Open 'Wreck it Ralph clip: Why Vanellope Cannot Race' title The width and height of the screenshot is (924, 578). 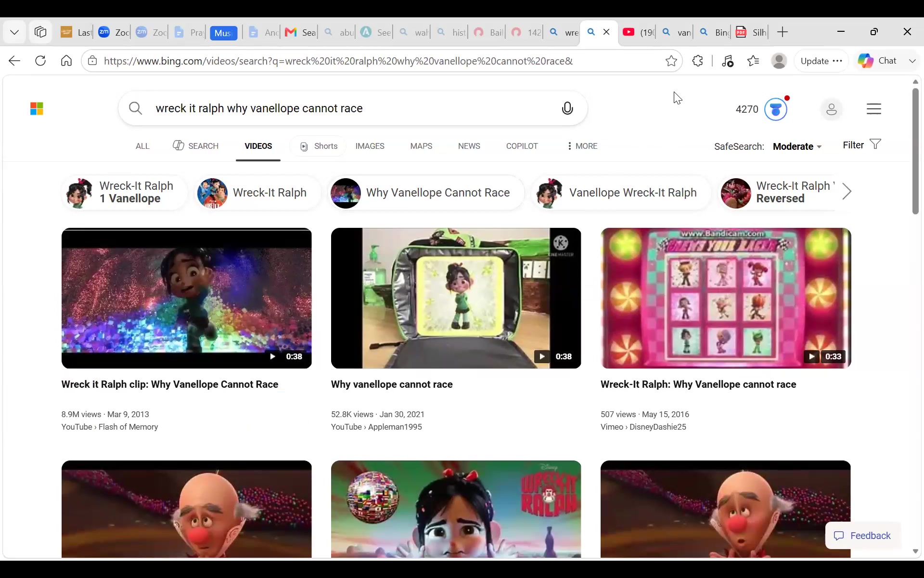click(170, 384)
